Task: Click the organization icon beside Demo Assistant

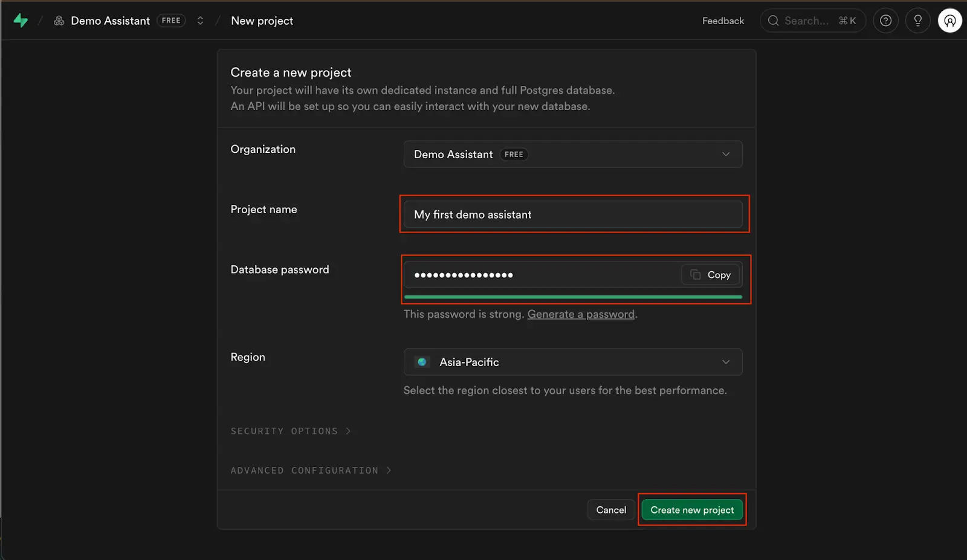Action: (59, 20)
